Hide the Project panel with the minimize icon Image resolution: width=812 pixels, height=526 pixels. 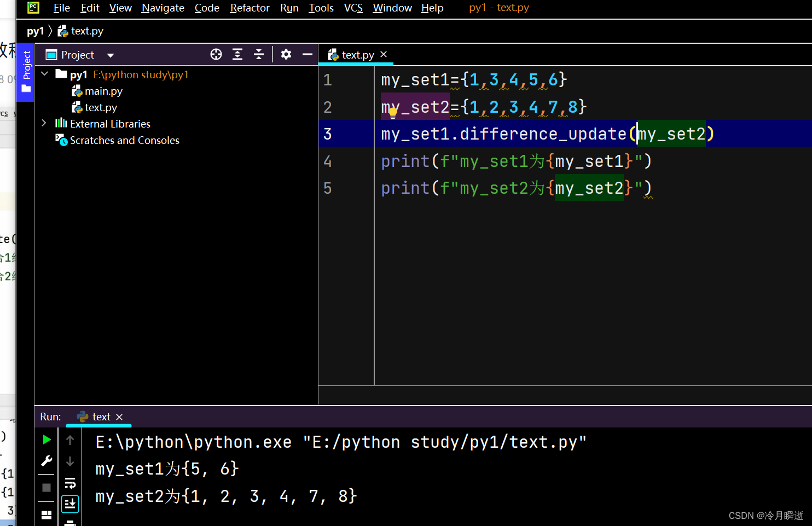click(x=307, y=54)
